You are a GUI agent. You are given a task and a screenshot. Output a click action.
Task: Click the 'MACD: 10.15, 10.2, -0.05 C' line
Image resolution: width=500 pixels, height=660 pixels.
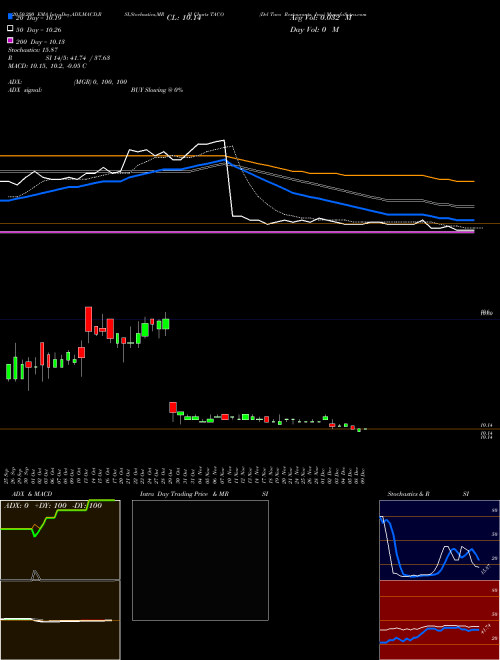47,66
